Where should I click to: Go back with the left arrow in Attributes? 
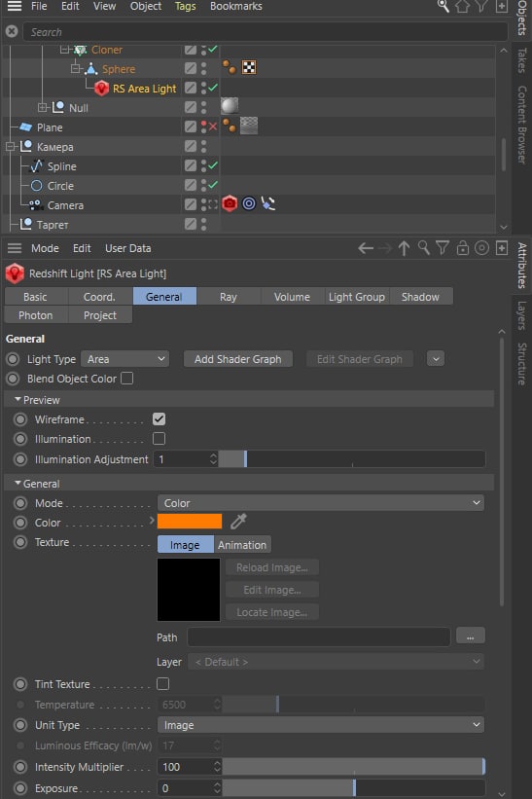click(x=366, y=248)
